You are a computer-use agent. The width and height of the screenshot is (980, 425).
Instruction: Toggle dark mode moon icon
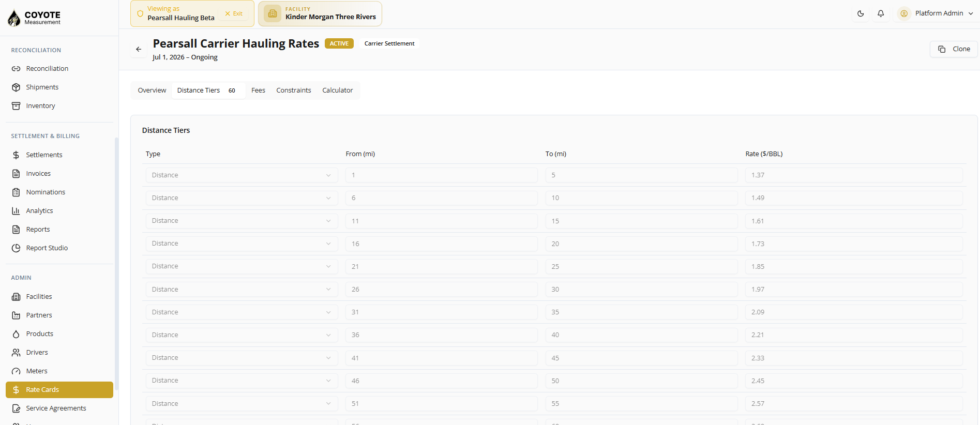tap(861, 13)
